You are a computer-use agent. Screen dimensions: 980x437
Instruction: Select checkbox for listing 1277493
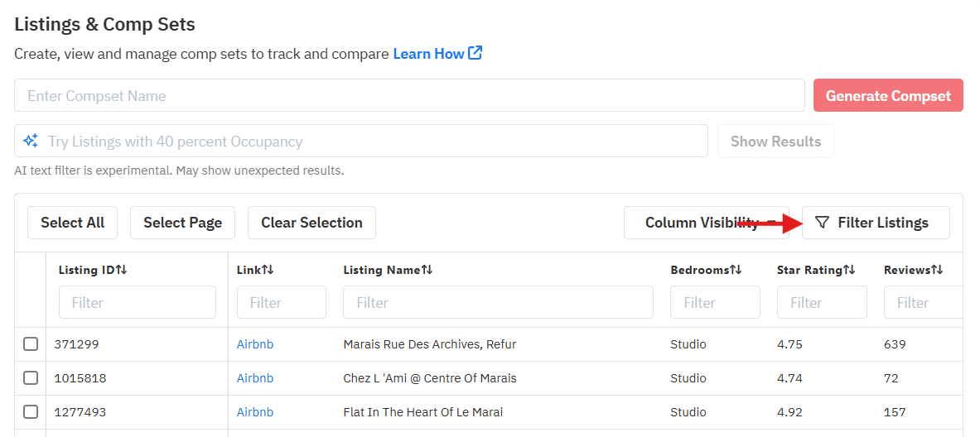click(31, 412)
